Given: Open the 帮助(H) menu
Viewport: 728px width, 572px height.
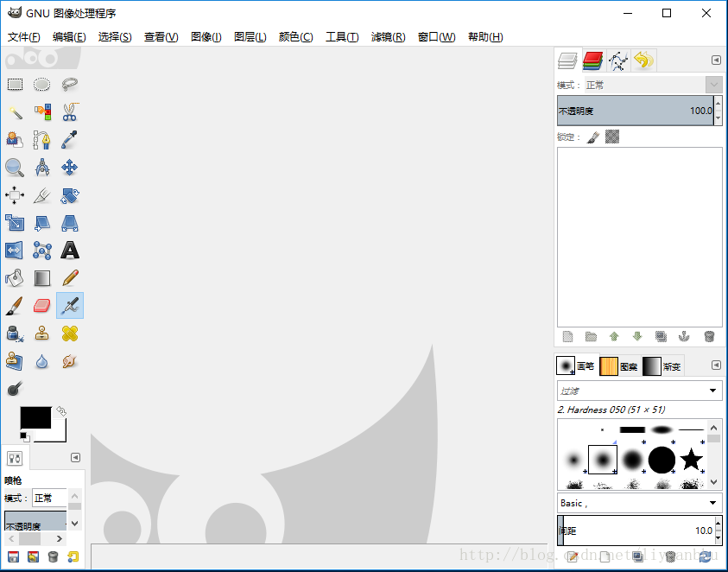Looking at the screenshot, I should 485,36.
